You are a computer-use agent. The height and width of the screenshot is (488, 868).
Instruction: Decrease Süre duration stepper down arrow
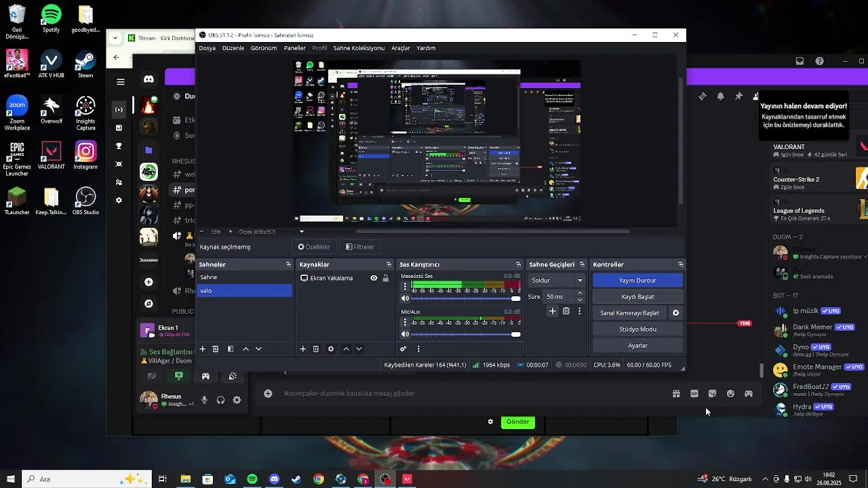(580, 300)
